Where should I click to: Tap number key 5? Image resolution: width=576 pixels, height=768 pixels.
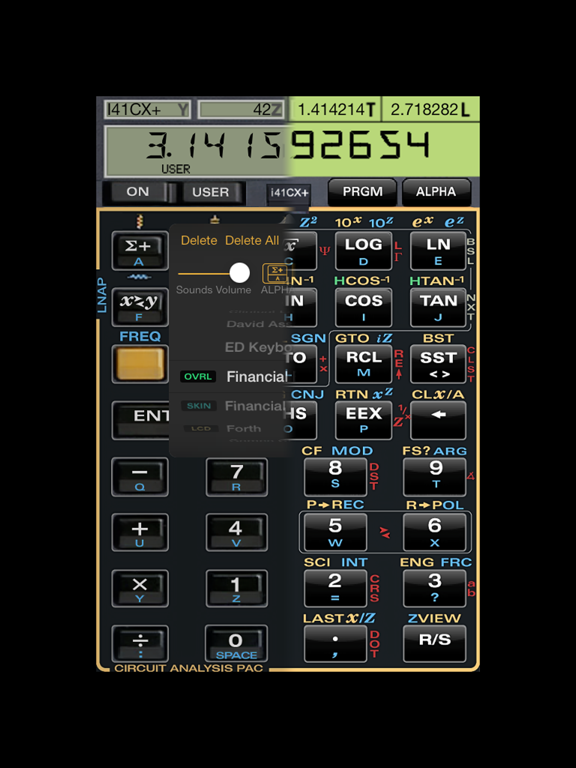(336, 532)
